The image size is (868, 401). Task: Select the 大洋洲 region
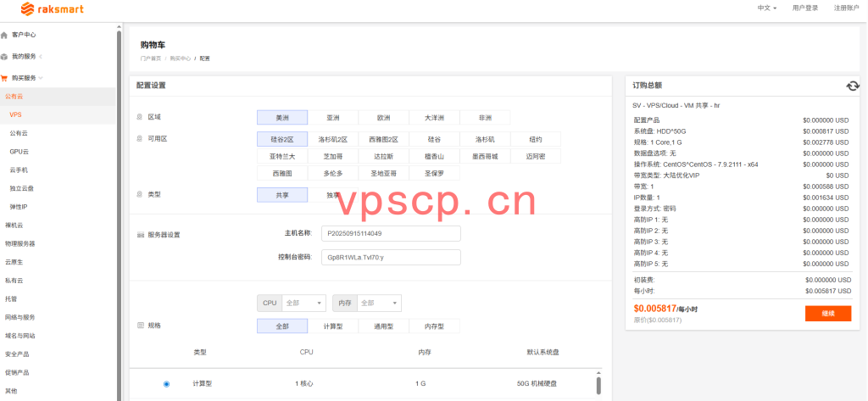(x=435, y=118)
